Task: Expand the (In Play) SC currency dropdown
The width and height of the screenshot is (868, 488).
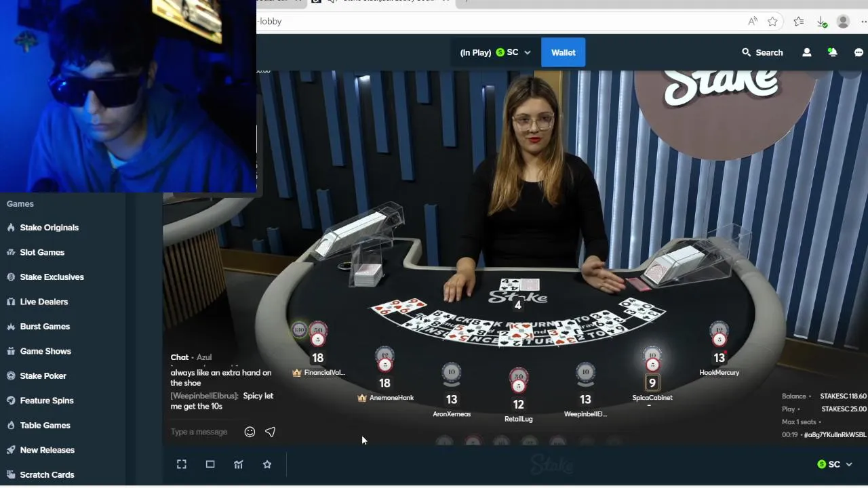Action: pyautogui.click(x=496, y=52)
